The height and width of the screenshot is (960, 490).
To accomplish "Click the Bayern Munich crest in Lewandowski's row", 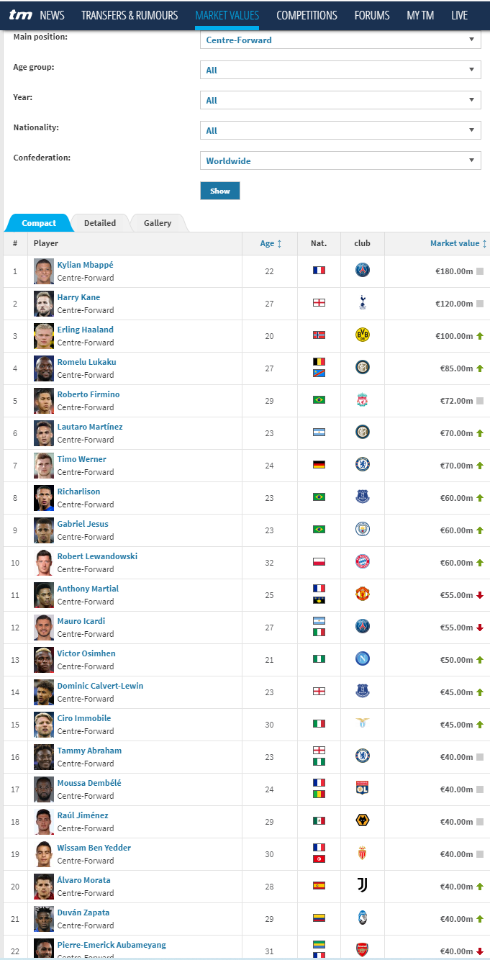I will point(363,561).
